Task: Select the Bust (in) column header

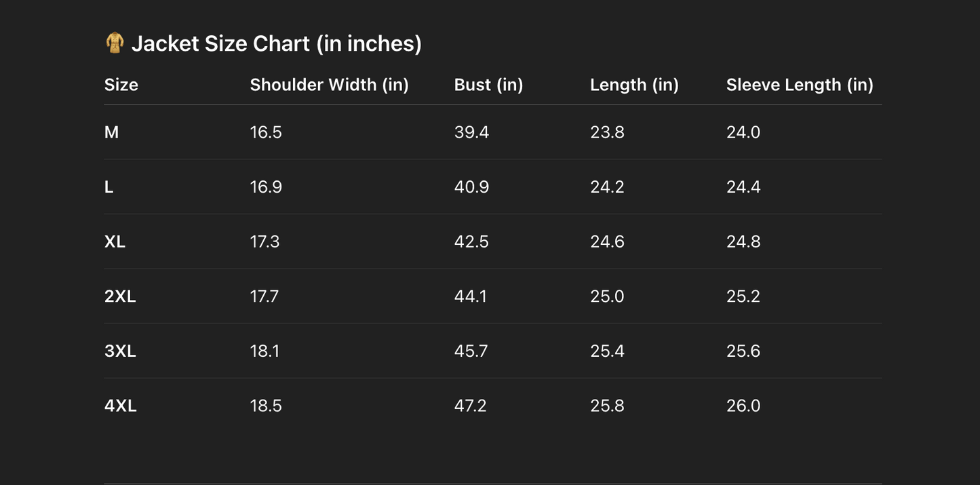Action: (x=488, y=85)
